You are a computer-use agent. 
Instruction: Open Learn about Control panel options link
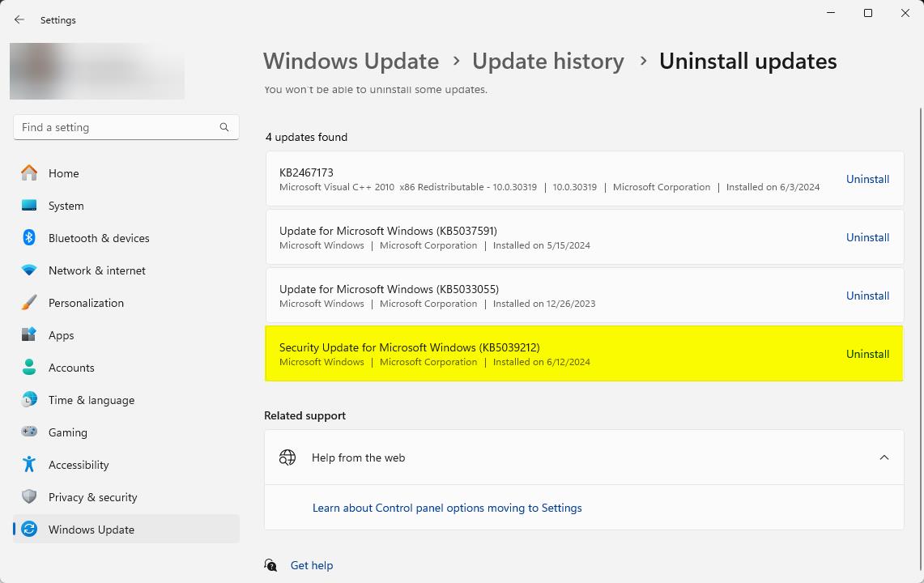pos(447,508)
